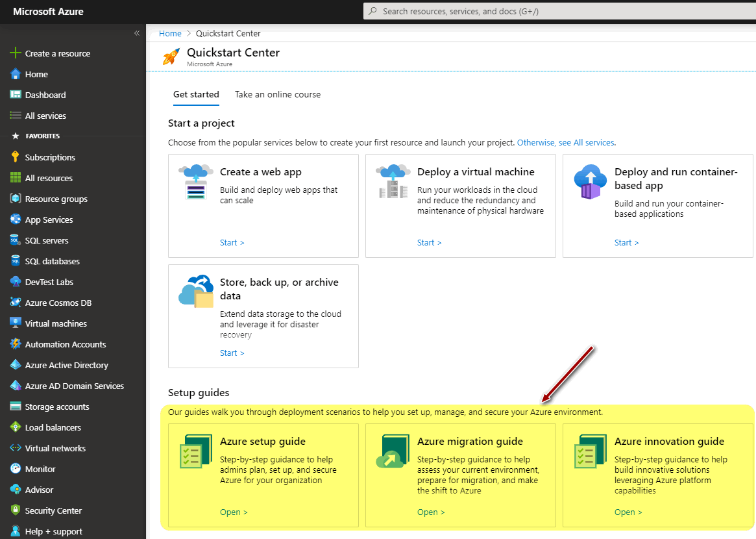This screenshot has height=539, width=756.
Task: Collapse the left navigation sidebar
Action: click(x=137, y=32)
